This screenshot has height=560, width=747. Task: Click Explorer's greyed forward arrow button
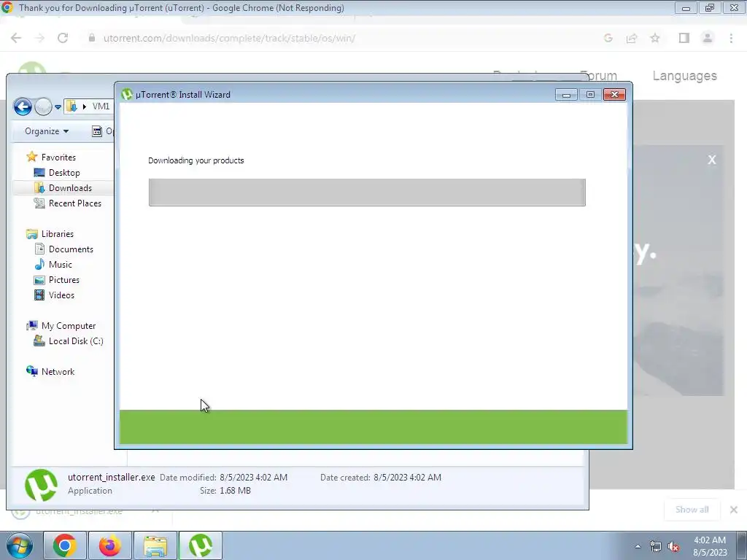(x=43, y=106)
